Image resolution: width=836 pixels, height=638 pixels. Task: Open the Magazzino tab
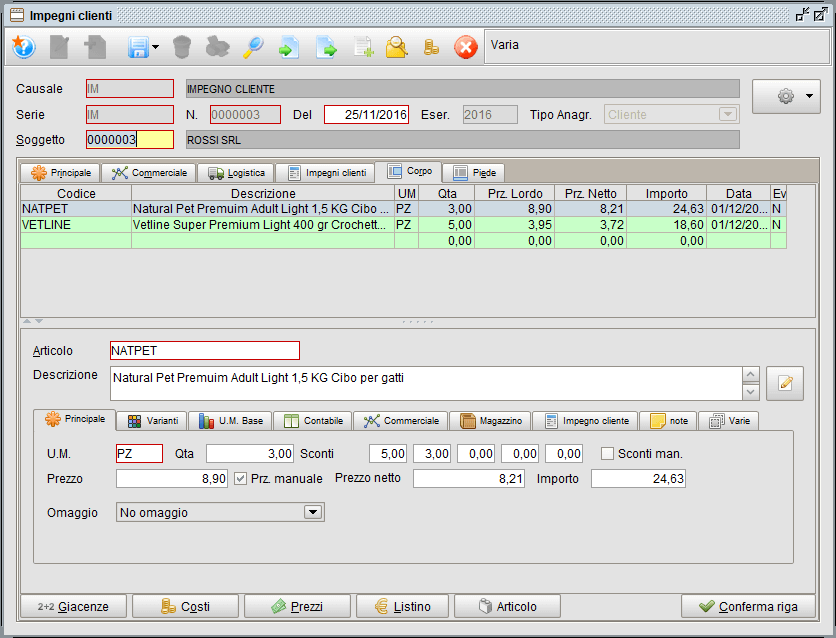coord(490,420)
